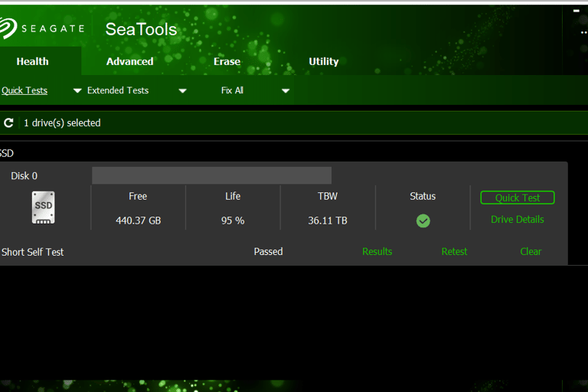The width and height of the screenshot is (588, 392).
Task: Click the 36.11 TB TBW value
Action: click(x=328, y=220)
